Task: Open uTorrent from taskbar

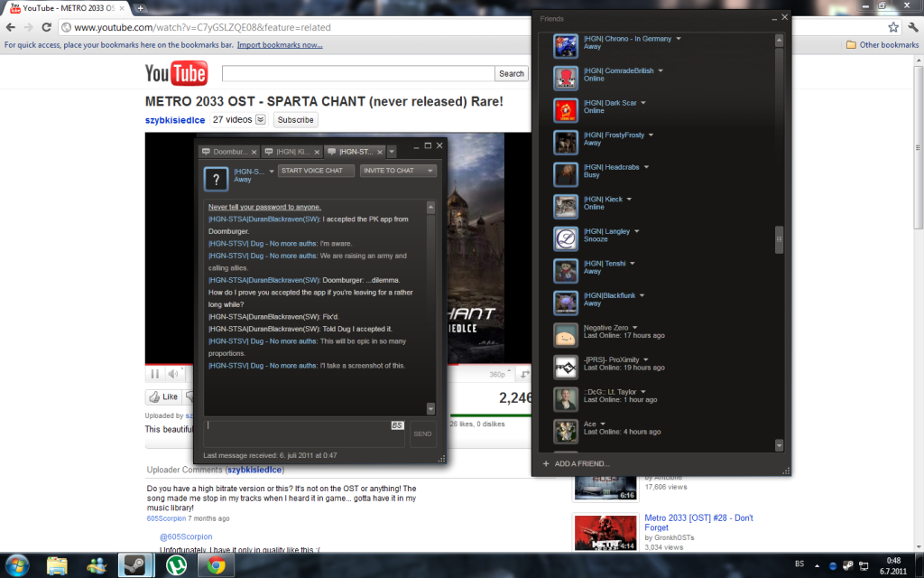Action: coord(176,565)
